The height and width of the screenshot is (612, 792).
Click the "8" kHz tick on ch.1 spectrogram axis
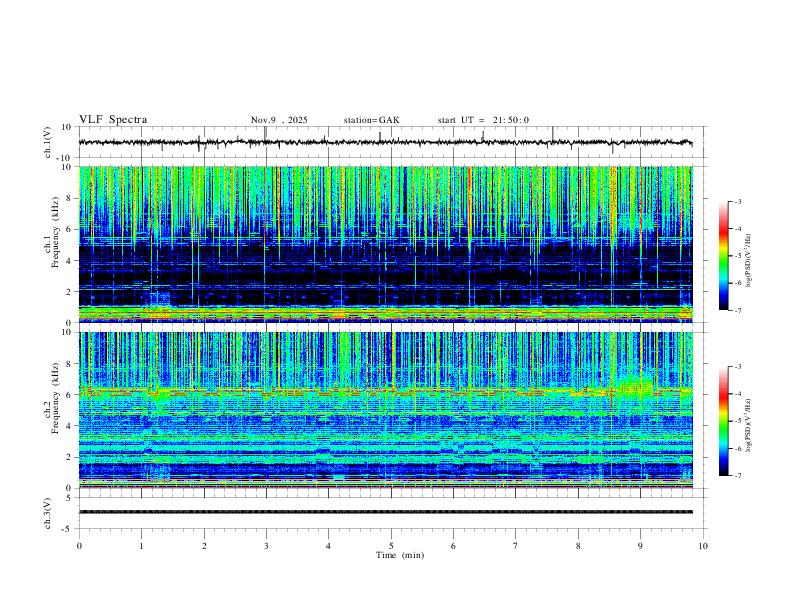coord(70,198)
